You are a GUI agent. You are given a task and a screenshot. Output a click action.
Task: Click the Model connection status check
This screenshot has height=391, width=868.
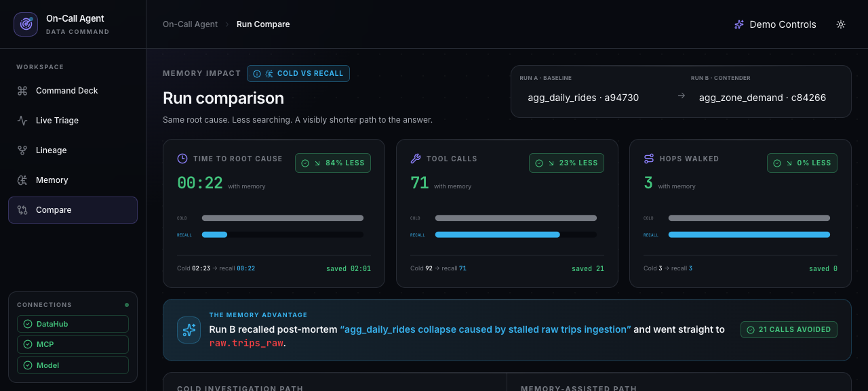tap(28, 365)
